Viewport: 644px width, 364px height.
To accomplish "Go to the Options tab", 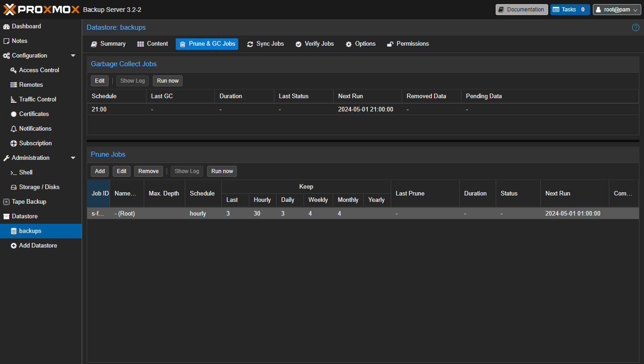I will [x=361, y=44].
